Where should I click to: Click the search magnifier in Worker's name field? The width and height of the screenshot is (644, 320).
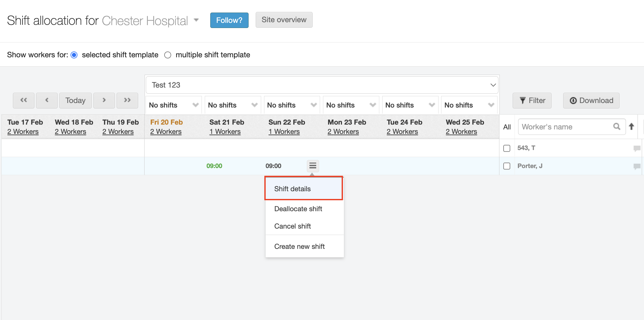point(617,127)
